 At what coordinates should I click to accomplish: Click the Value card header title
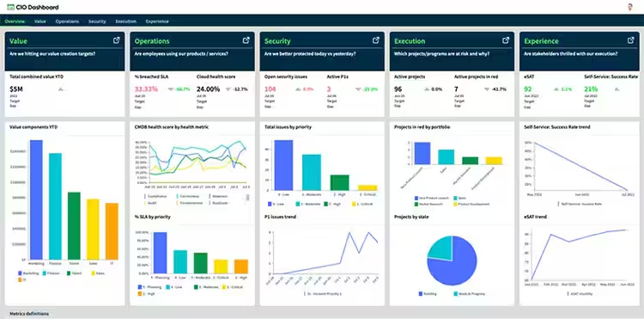pos(18,41)
